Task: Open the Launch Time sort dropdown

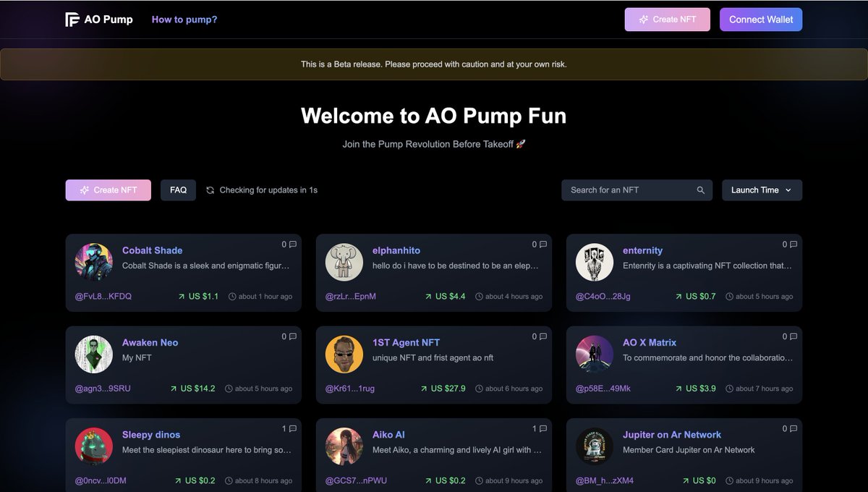Action: [x=762, y=190]
